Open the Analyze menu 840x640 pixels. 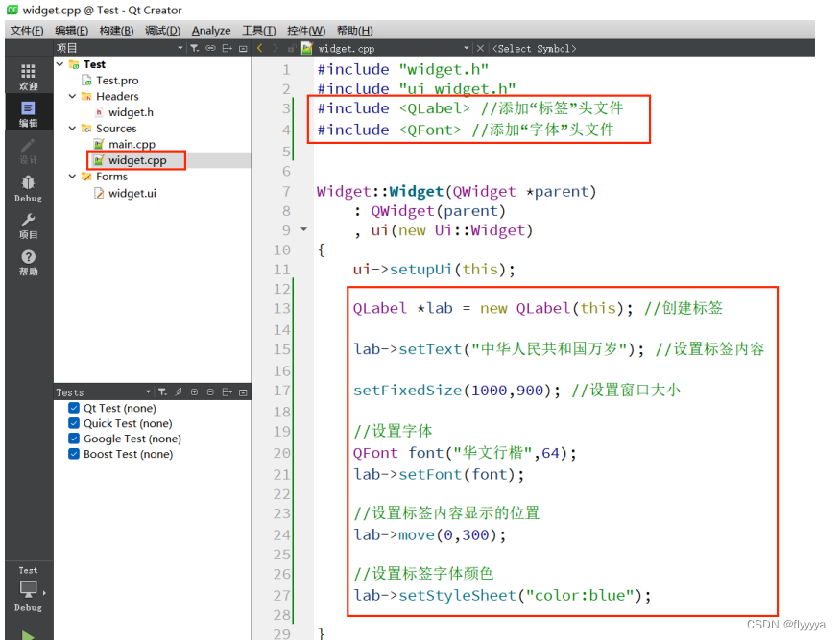coord(211,31)
